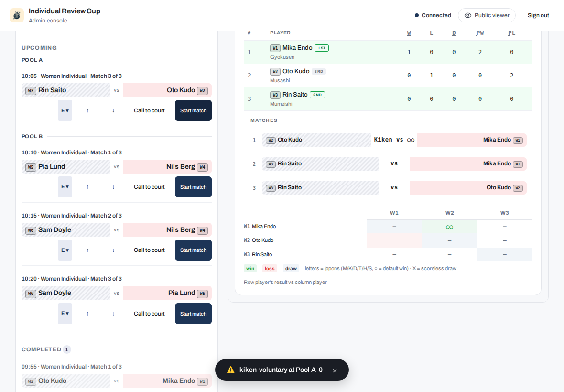Click the warning icon in the toast
564x392 pixels.
click(x=230, y=370)
